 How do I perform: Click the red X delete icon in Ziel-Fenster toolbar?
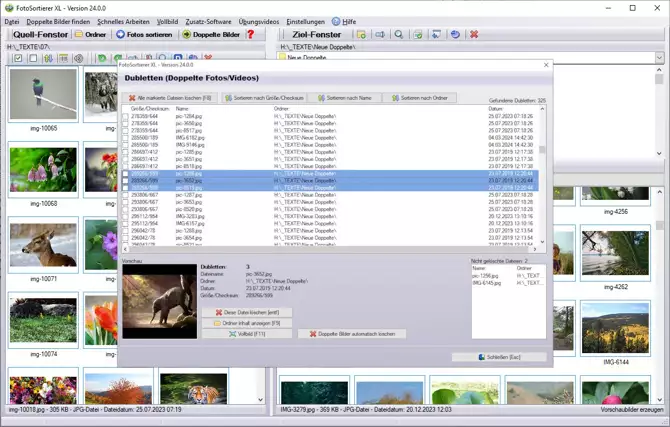click(474, 34)
